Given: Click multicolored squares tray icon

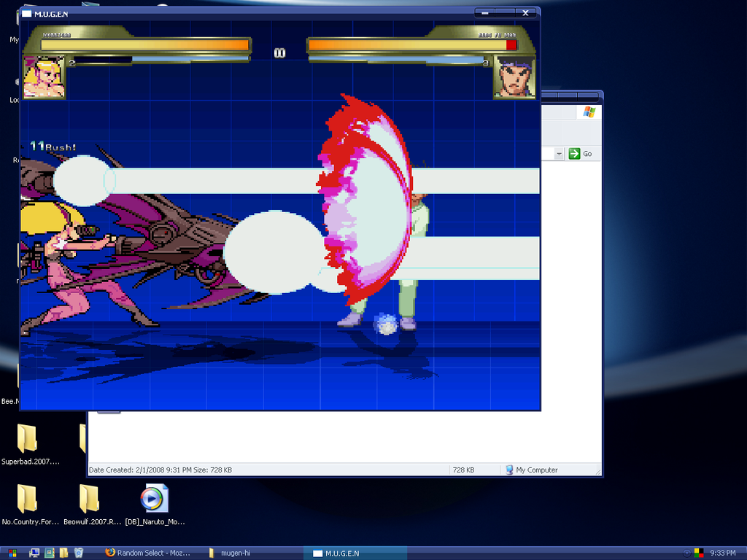Looking at the screenshot, I should tap(699, 553).
